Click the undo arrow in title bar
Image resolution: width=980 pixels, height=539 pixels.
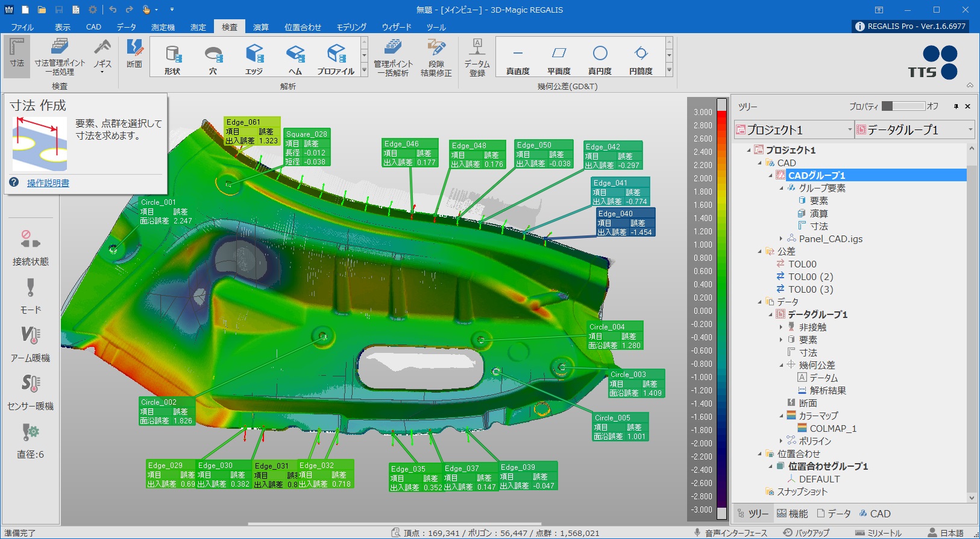pyautogui.click(x=113, y=10)
